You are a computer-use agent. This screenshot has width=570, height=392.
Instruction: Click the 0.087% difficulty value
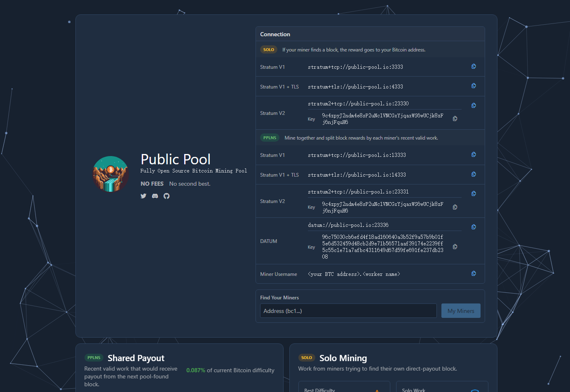pos(196,370)
